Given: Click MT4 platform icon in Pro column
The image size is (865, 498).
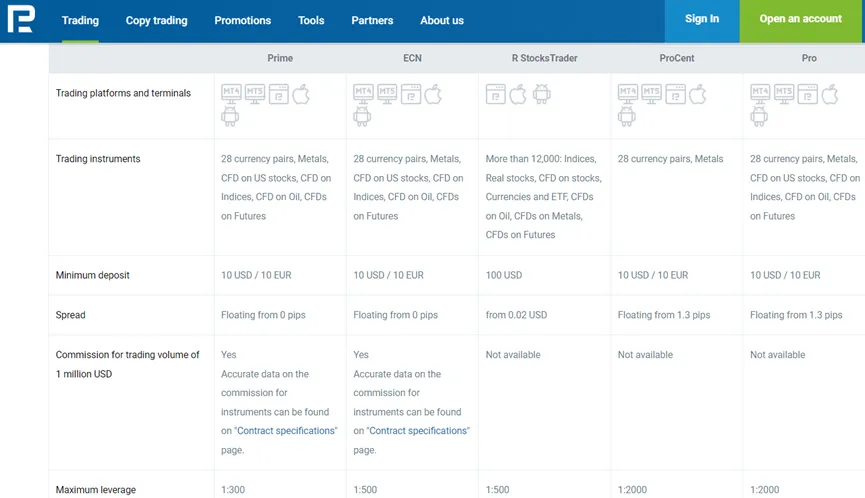Looking at the screenshot, I should (x=760, y=94).
